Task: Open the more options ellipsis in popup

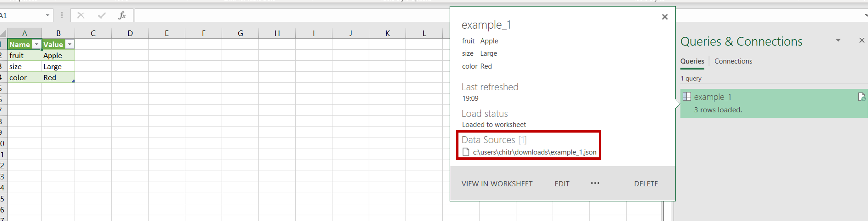Action: (x=595, y=183)
